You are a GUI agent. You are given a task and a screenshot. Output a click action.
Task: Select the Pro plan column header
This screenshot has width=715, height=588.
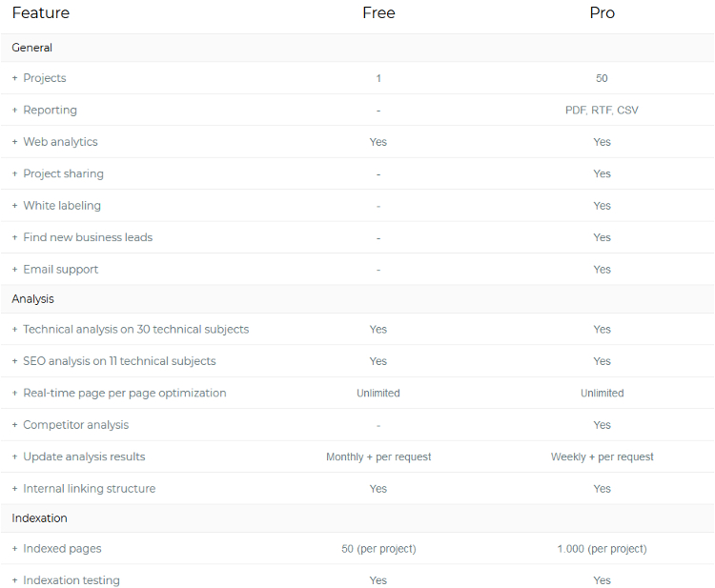(x=602, y=12)
